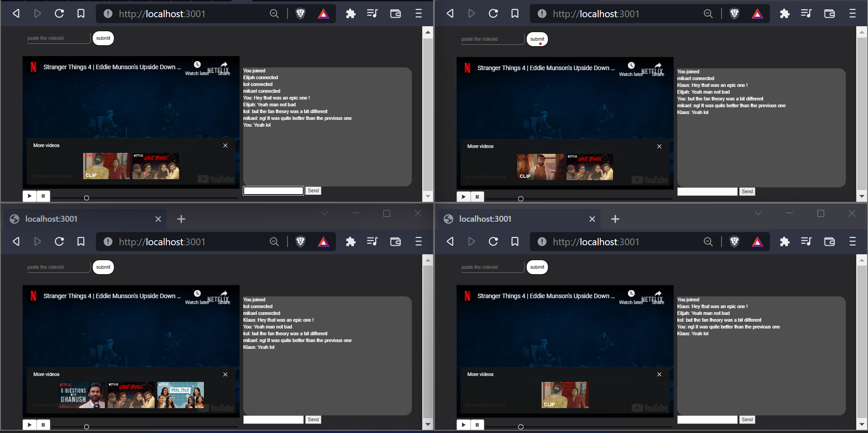
Task: Bookmark the page in the top-left window
Action: 81,14
